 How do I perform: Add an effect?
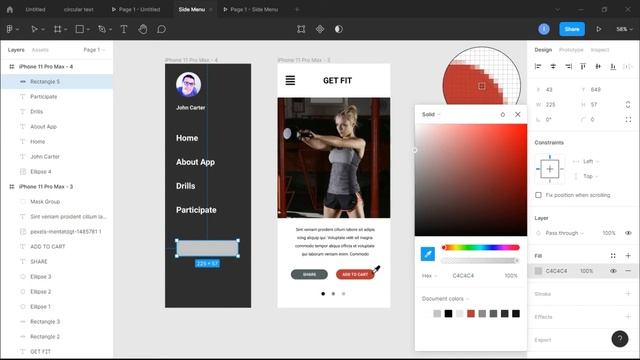[x=628, y=316]
